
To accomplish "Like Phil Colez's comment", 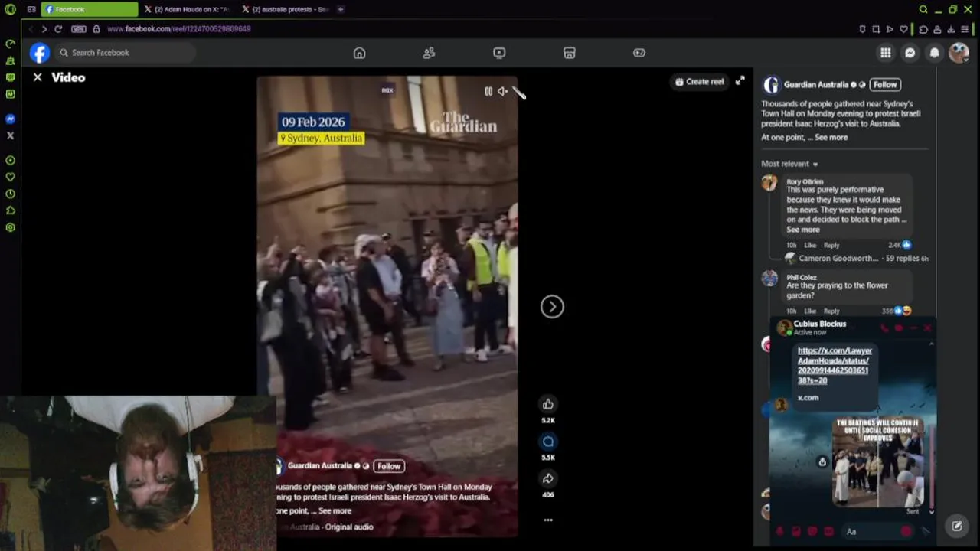I will (x=810, y=311).
